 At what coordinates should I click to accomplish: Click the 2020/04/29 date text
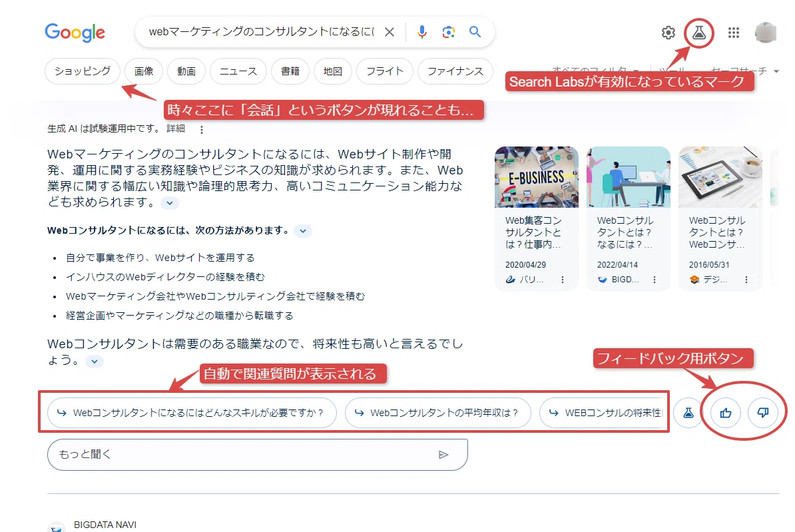525,265
